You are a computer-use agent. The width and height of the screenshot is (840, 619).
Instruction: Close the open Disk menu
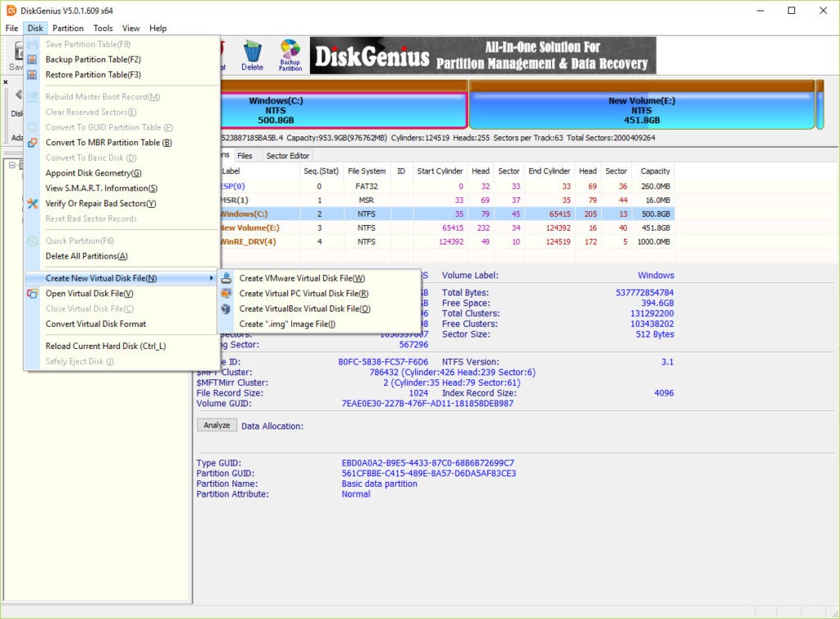click(35, 29)
